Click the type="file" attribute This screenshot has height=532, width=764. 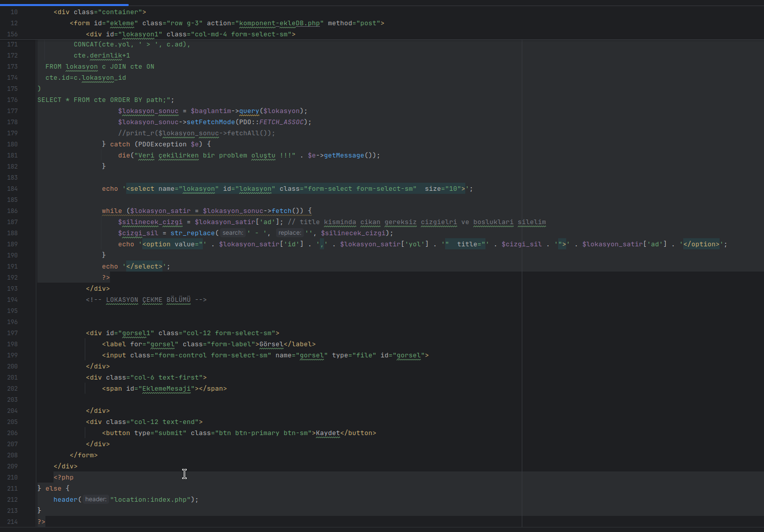354,355
